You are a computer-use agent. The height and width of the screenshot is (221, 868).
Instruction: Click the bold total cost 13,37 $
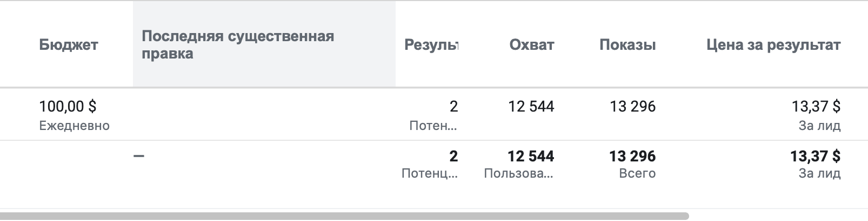point(815,157)
